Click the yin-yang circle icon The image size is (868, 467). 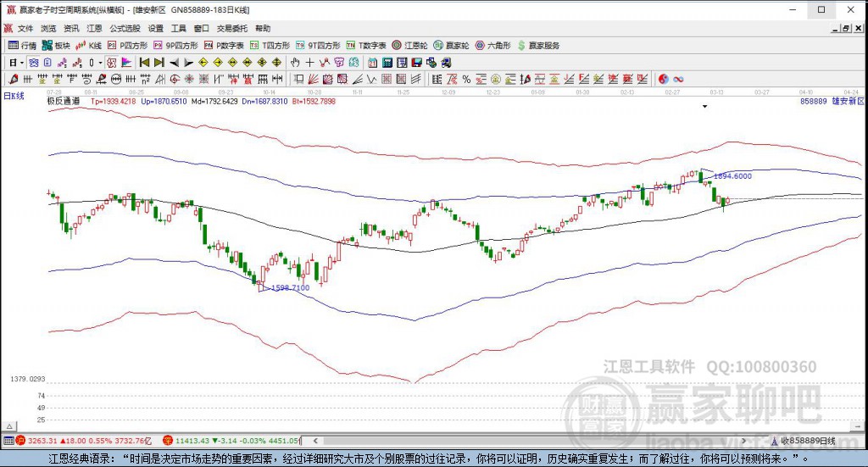[663, 79]
